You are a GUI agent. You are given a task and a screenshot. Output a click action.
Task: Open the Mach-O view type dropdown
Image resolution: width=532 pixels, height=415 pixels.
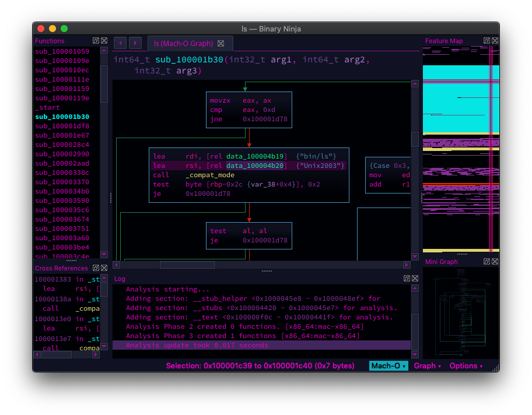click(388, 366)
